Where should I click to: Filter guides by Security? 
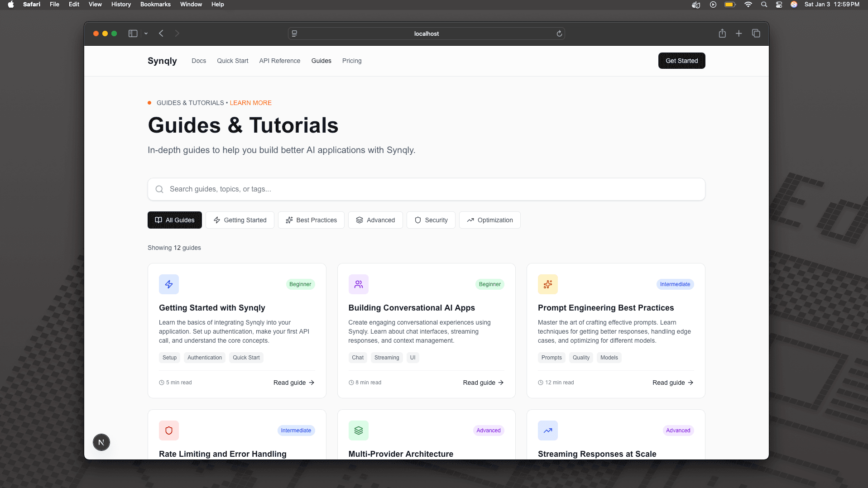point(431,220)
